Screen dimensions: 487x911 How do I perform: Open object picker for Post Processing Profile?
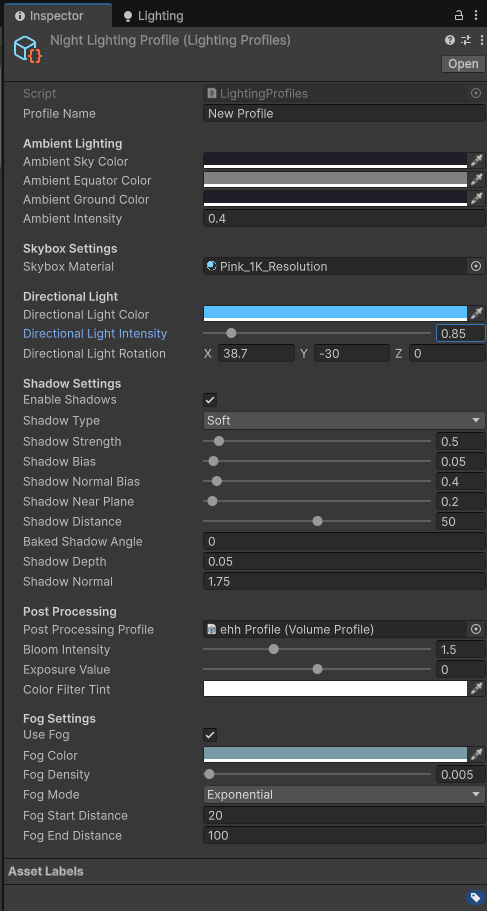pos(476,629)
